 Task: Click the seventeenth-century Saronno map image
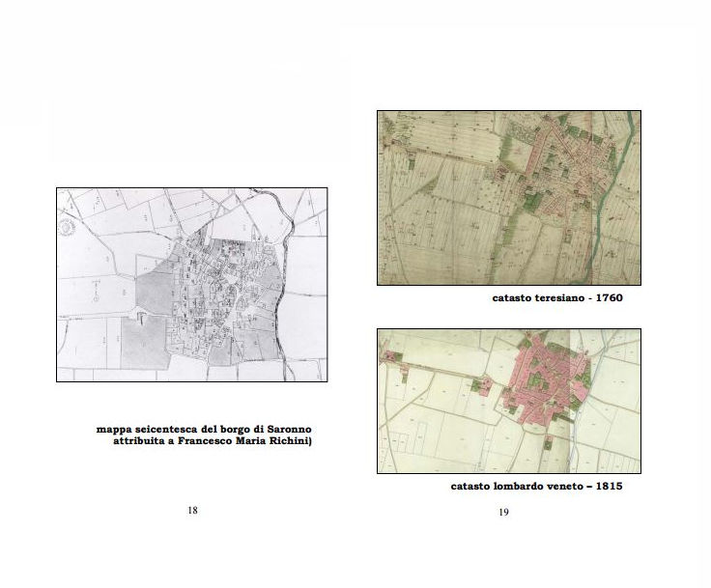192,285
